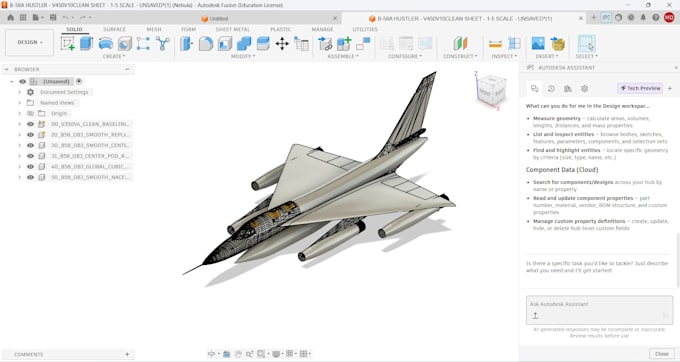The image size is (680, 362).
Task: Click the Close button in Assistant panel
Action: coord(661,354)
